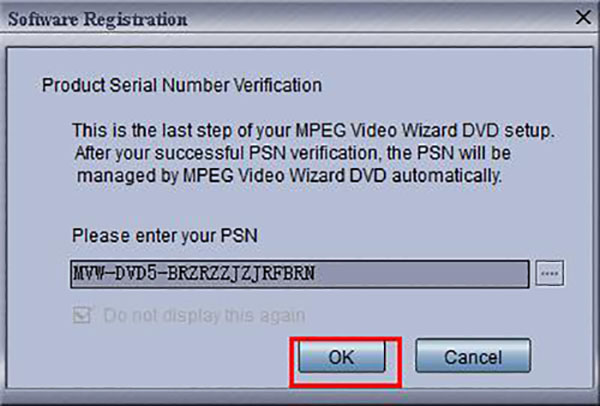Click the 'Please enter your PSN' label
Viewport: 600px width, 406px height.
[165, 235]
